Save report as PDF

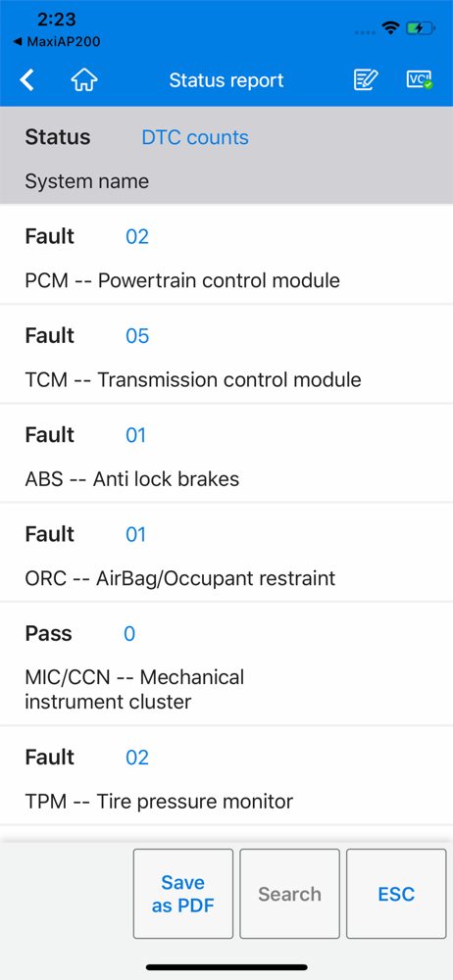(183, 894)
